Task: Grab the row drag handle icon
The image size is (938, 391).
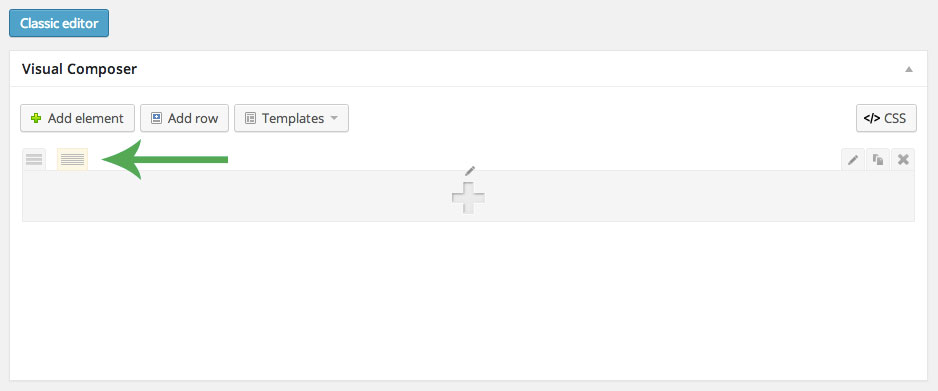Action: coord(34,160)
